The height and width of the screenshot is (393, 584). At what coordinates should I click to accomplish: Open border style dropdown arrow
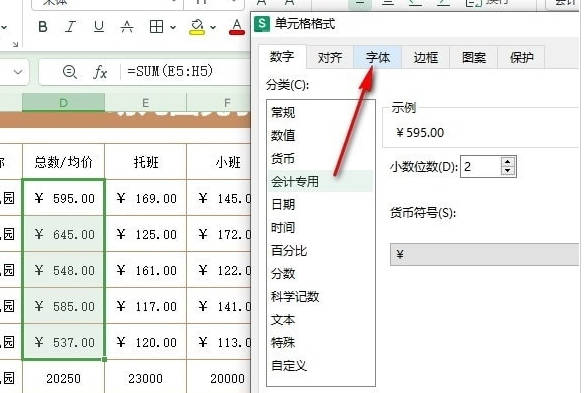click(x=173, y=27)
